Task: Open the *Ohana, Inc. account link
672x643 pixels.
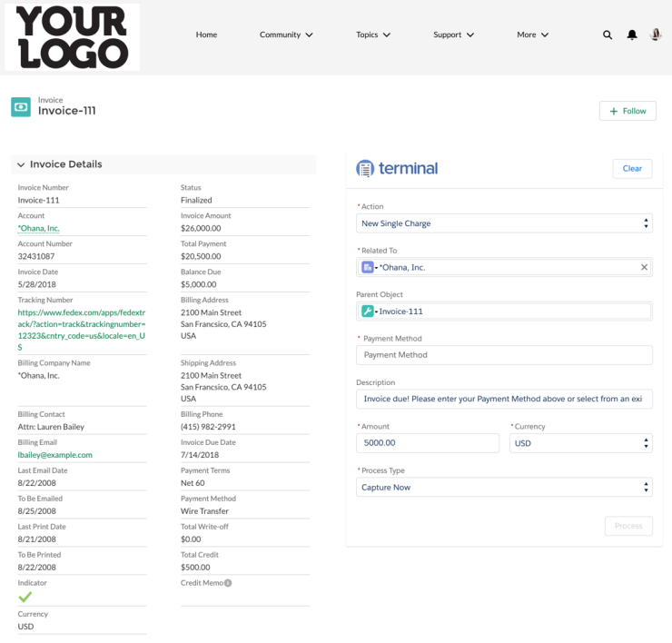Action: point(38,229)
